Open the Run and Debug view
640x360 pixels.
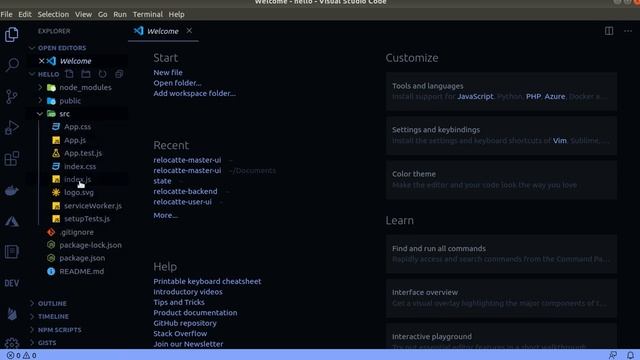[x=11, y=128]
